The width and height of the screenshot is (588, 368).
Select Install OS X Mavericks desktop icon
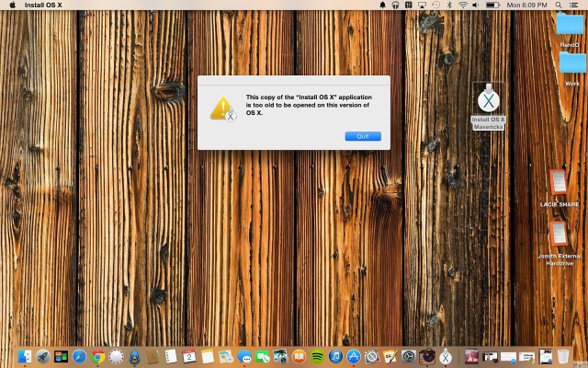488,99
